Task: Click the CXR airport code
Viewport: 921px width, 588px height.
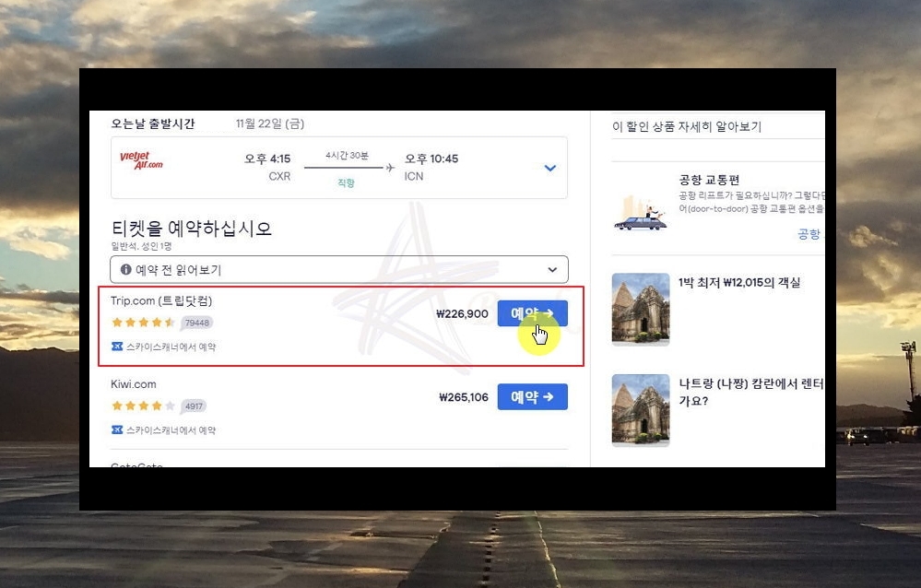Action: click(279, 176)
